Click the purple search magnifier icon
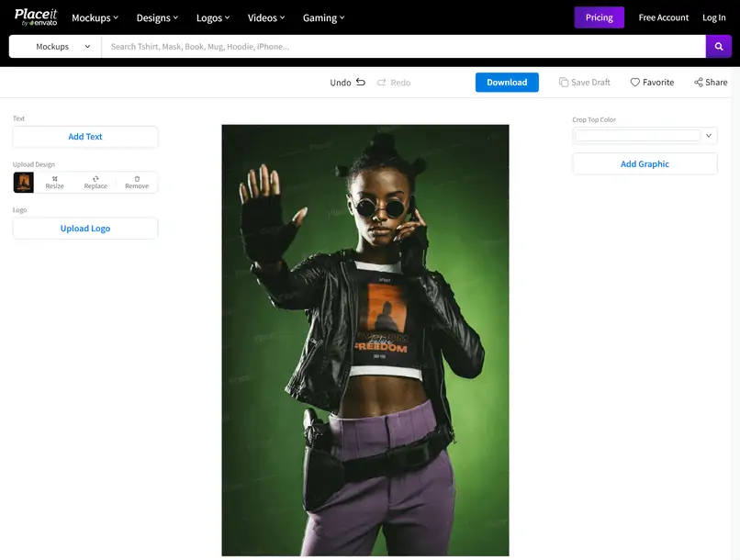Image resolution: width=740 pixels, height=560 pixels. point(718,46)
